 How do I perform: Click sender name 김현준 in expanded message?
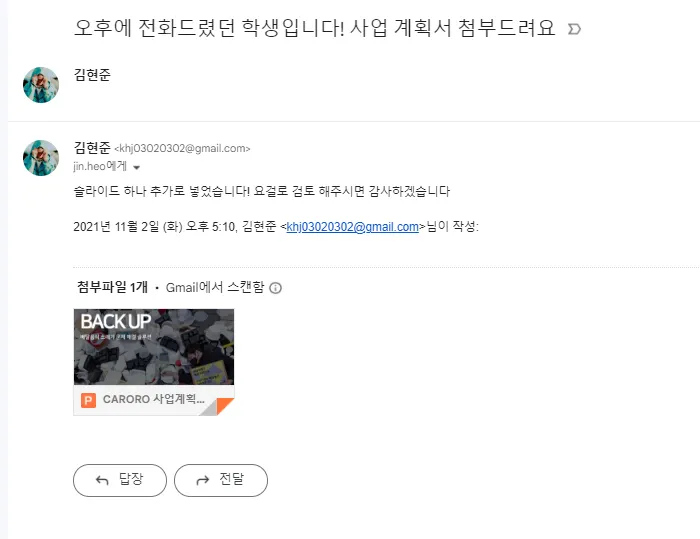92,147
